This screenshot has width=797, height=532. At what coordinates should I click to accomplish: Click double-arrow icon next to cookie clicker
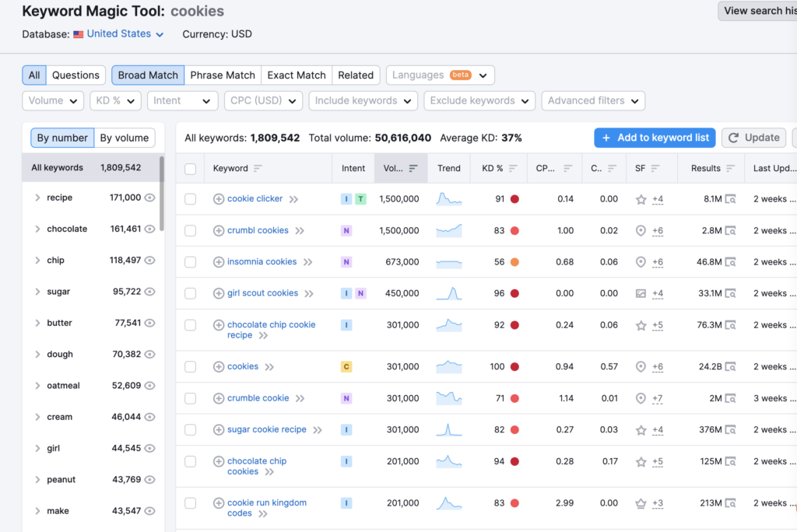(293, 199)
